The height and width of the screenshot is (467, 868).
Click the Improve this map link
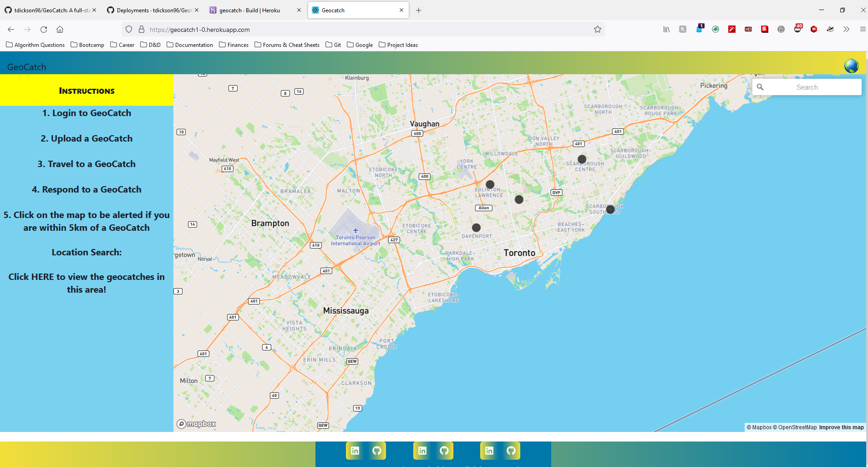[841, 427]
